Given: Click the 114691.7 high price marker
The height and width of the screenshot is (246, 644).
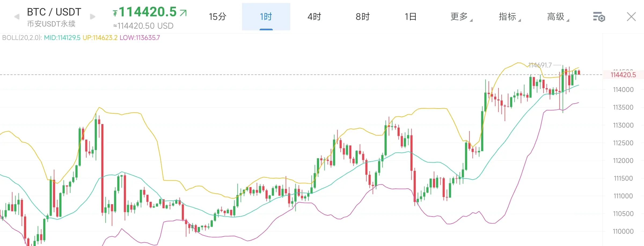Looking at the screenshot, I should (540, 65).
